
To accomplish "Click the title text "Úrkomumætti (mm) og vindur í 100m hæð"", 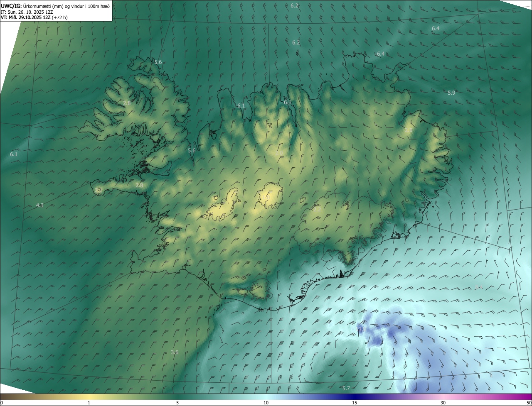I will click(66, 6).
